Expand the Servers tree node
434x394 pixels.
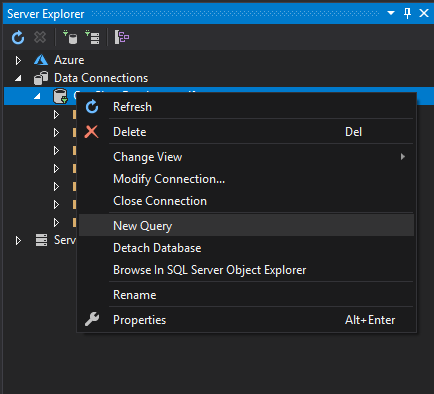(x=18, y=240)
